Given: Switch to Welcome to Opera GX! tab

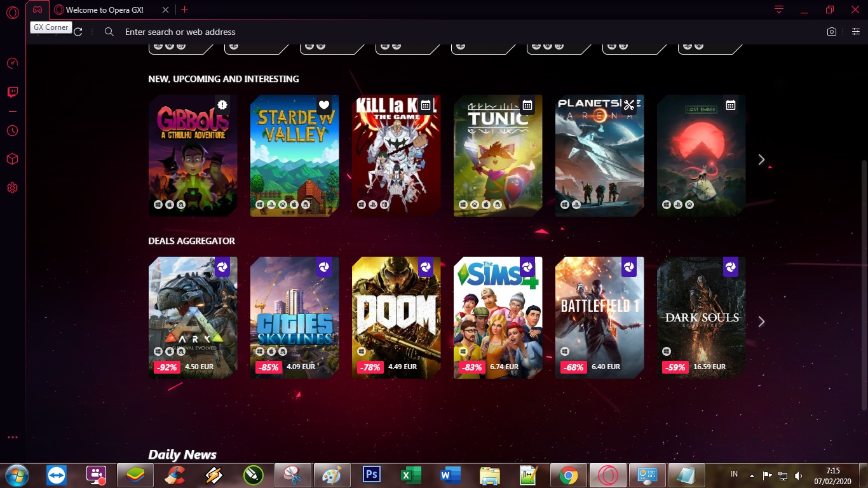Looking at the screenshot, I should [x=112, y=10].
